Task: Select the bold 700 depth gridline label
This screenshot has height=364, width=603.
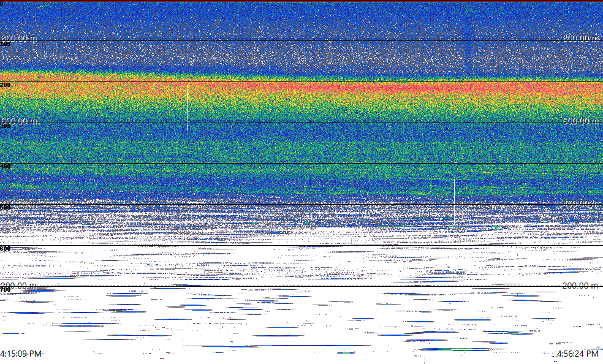Action: pyautogui.click(x=6, y=290)
